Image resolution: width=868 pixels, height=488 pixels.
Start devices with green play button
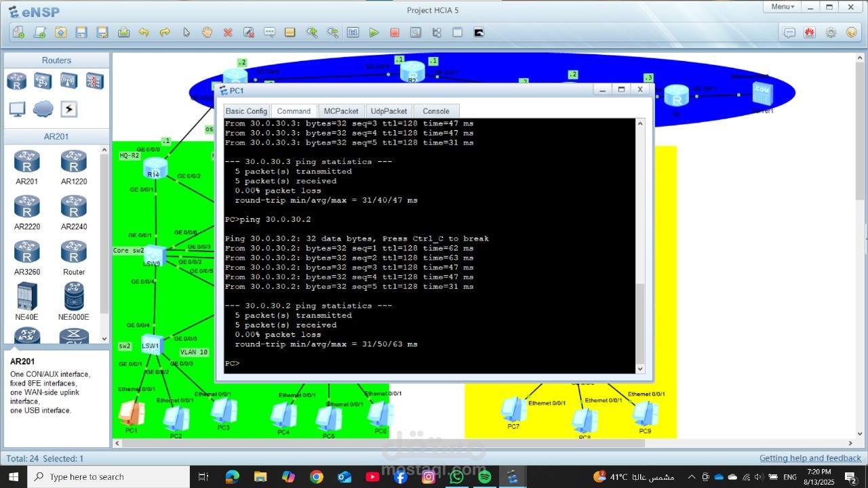[x=374, y=32]
